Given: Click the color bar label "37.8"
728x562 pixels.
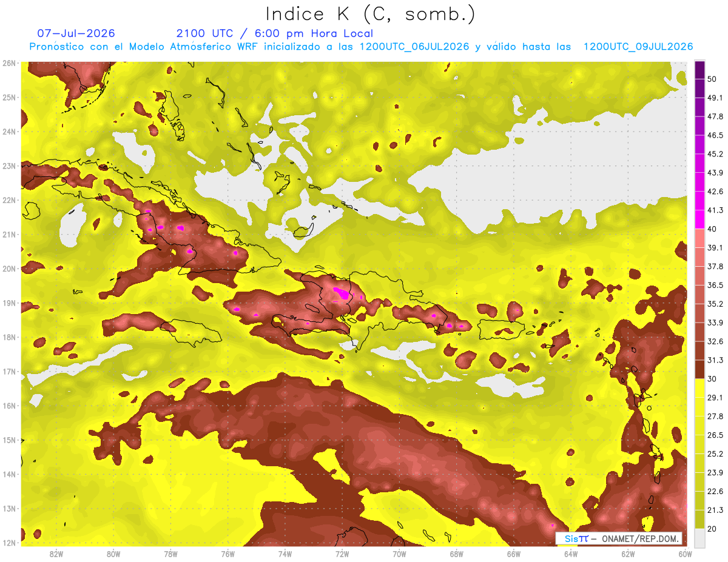Looking at the screenshot, I should pos(715,266).
